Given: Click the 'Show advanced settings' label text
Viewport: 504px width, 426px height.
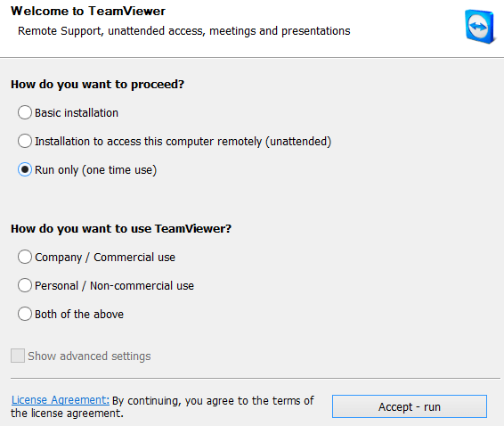Looking at the screenshot, I should (89, 356).
